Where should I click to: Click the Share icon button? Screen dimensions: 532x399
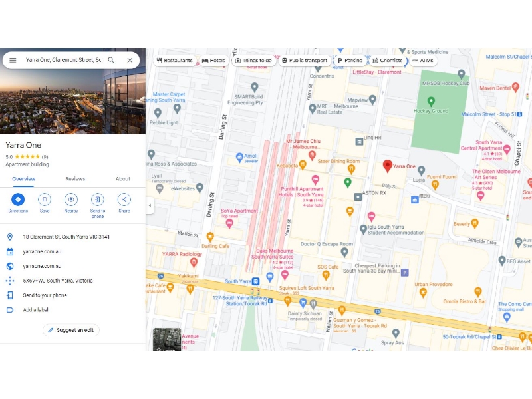point(124,199)
